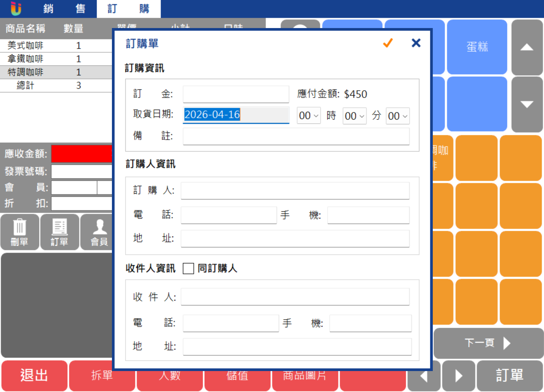Confirm order with the orange checkmark icon
The height and width of the screenshot is (392, 544).
coord(388,43)
